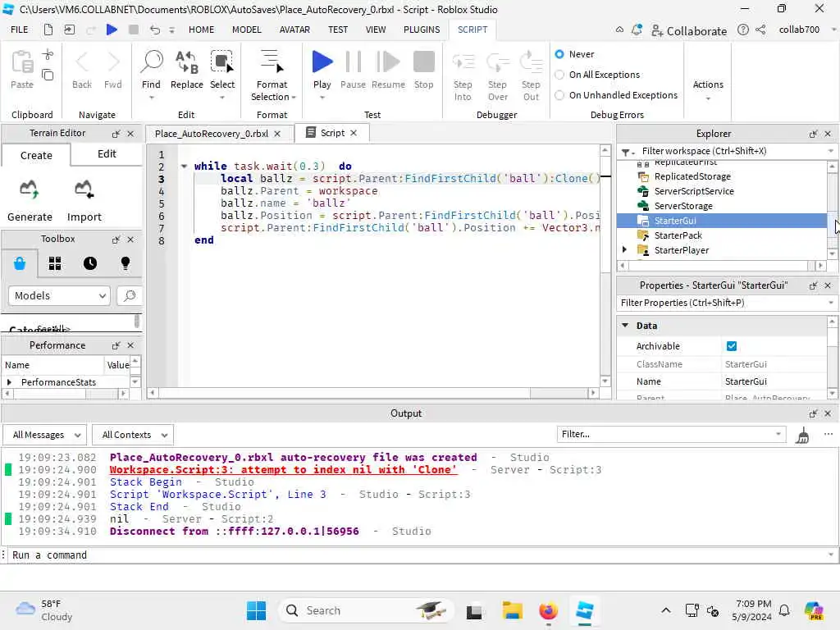This screenshot has height=630, width=840.
Task: Click the Fwd navigate button
Action: click(113, 70)
